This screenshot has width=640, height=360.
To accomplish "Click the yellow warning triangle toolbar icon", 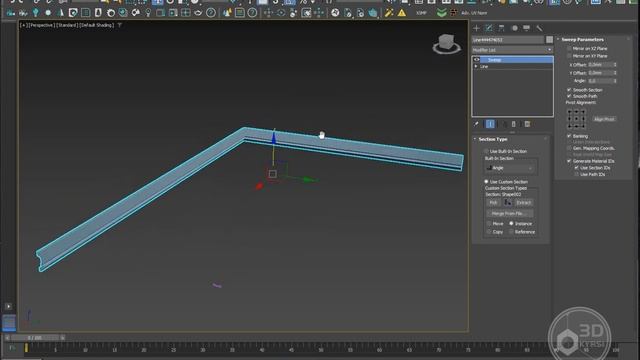I will (402, 13).
